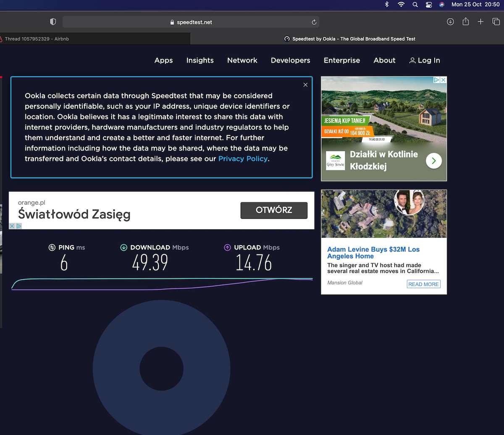Open Apps navigation item
Screen dimensions: 504x435
163,60
